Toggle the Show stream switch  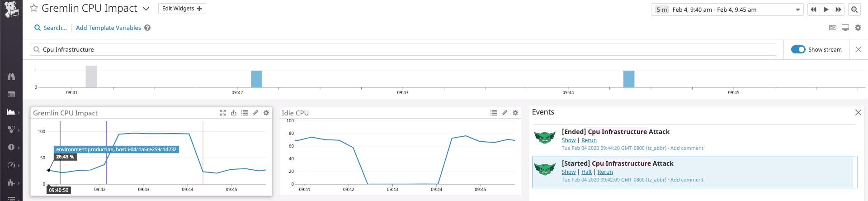798,49
